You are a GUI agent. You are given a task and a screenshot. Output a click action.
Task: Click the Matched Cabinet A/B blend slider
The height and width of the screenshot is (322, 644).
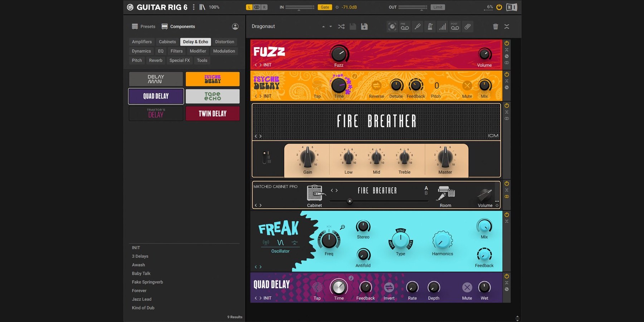point(350,201)
